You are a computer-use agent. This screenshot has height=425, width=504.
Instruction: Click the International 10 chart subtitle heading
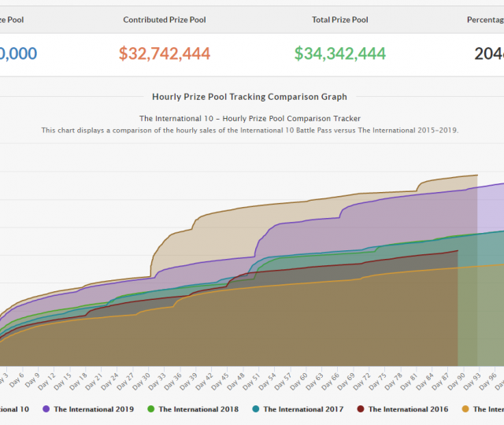250,118
